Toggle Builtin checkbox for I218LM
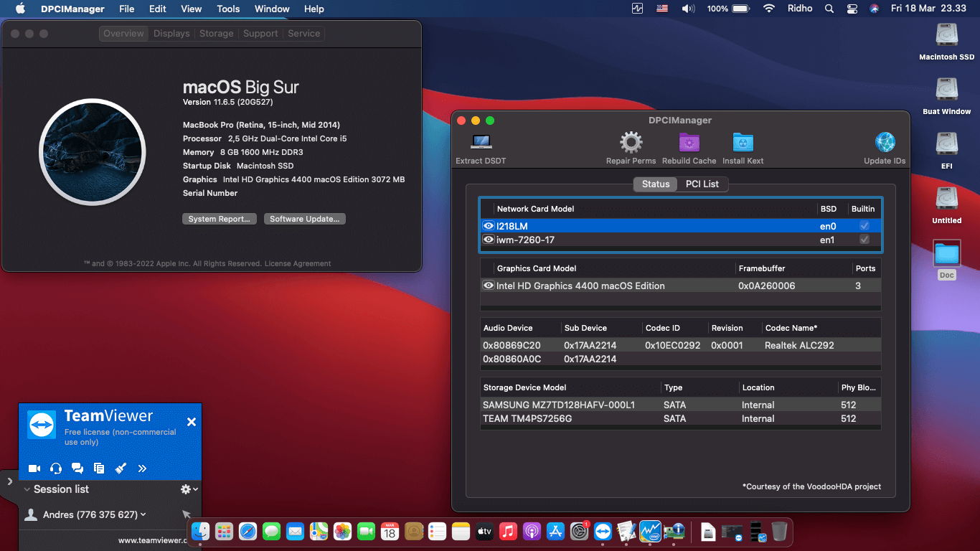 [864, 226]
